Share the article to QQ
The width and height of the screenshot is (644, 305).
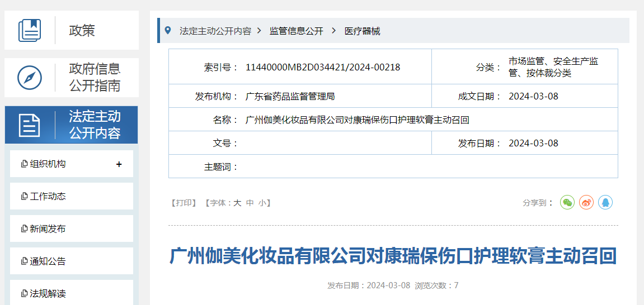tap(605, 202)
